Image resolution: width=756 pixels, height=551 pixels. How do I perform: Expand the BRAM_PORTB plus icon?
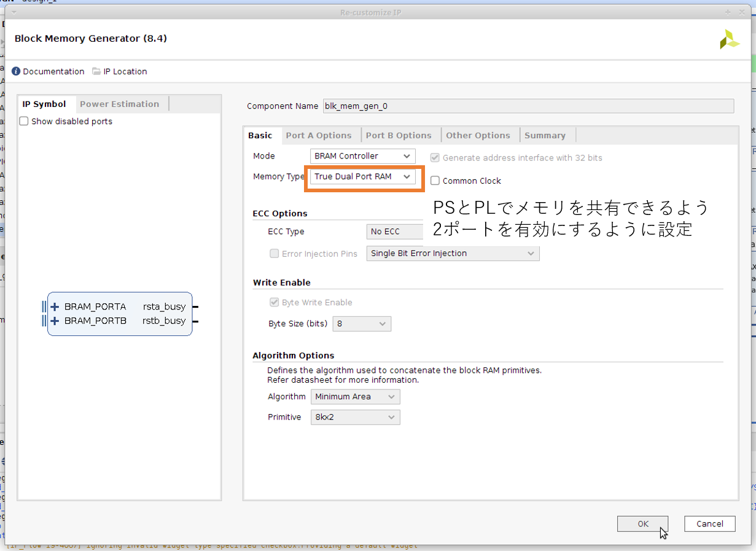click(55, 321)
